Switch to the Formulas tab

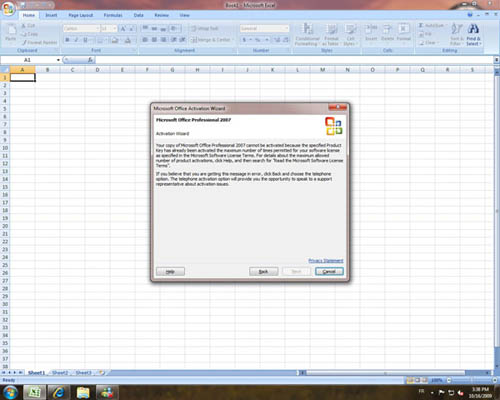pos(113,15)
